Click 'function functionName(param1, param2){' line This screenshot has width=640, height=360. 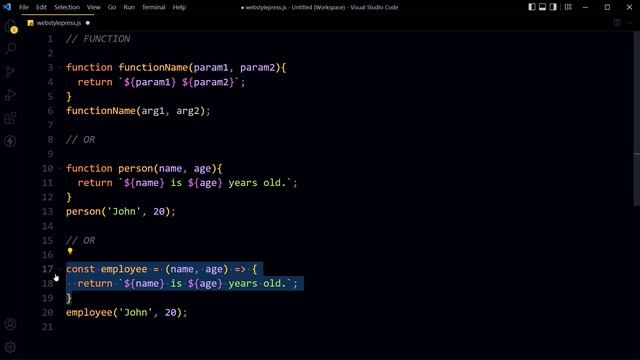point(176,67)
